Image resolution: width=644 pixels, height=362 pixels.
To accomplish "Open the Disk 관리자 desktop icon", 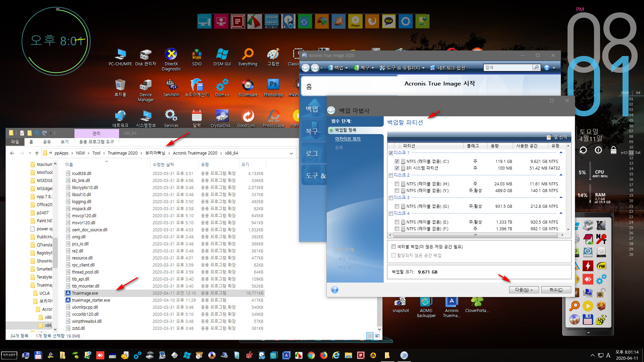I will click(146, 57).
